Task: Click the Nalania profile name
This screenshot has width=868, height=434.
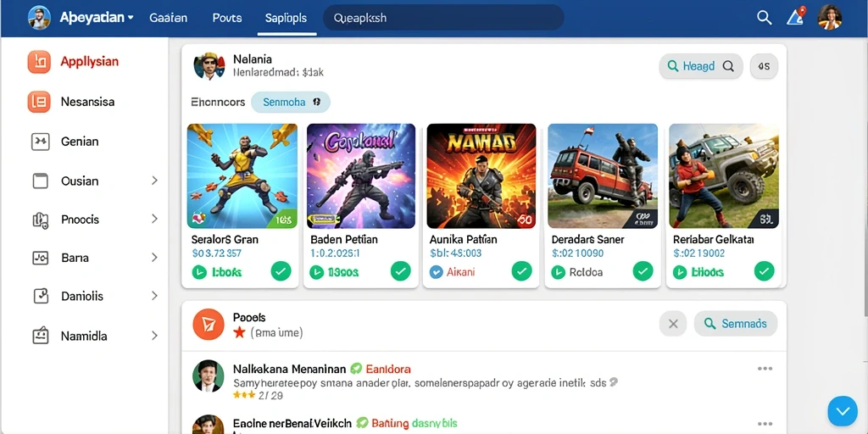Action: coord(253,58)
